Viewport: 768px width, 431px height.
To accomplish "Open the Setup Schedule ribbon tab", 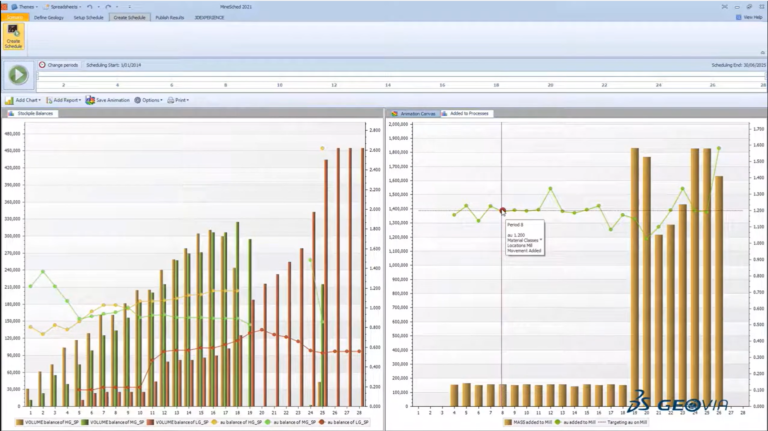I will (x=88, y=18).
